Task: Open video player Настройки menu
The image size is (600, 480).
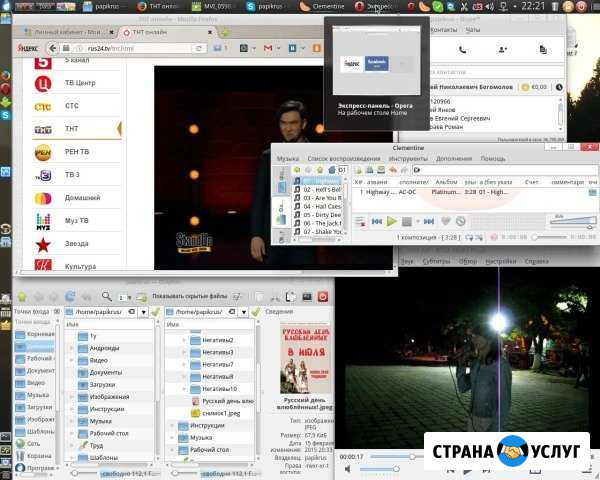Action: (x=501, y=261)
